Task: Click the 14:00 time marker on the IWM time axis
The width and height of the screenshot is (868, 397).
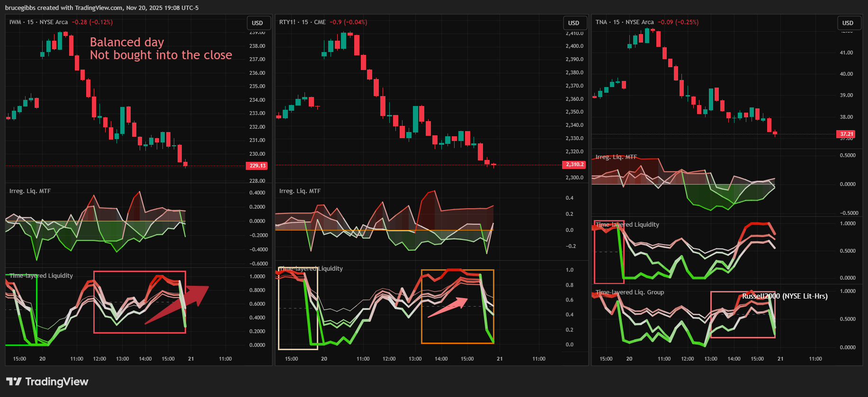Action: click(x=145, y=359)
